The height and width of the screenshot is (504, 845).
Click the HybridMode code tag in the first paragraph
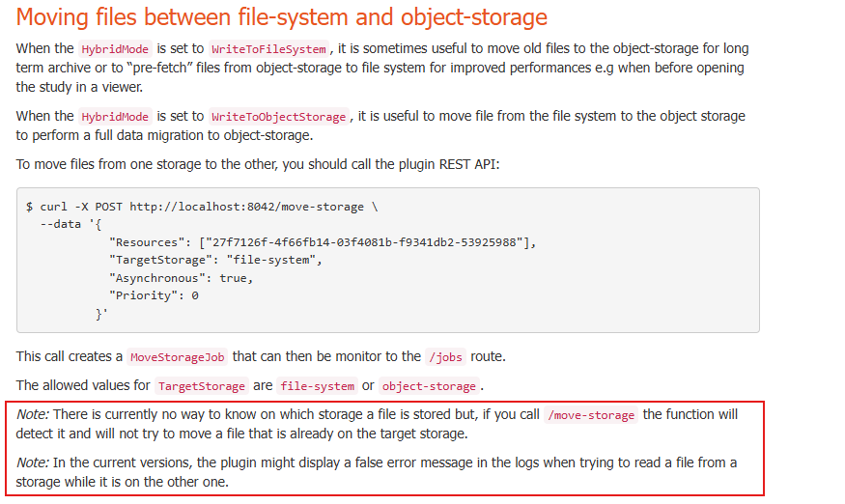click(115, 49)
